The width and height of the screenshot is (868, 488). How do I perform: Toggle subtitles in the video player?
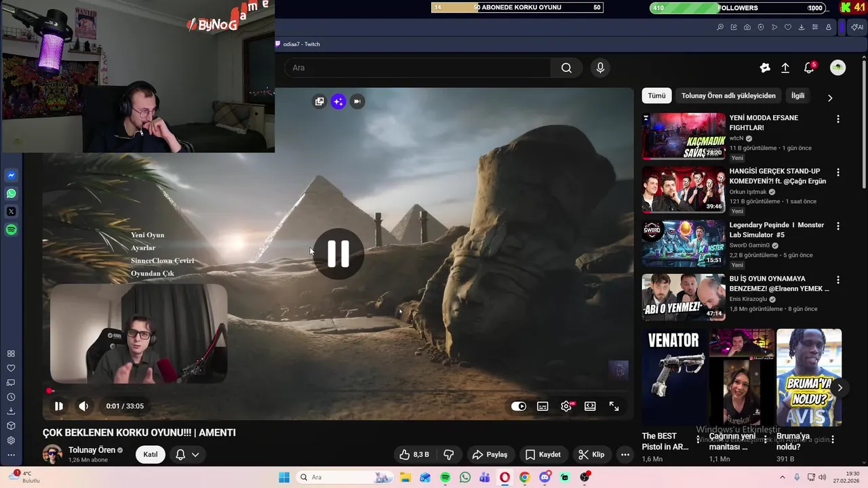(542, 406)
